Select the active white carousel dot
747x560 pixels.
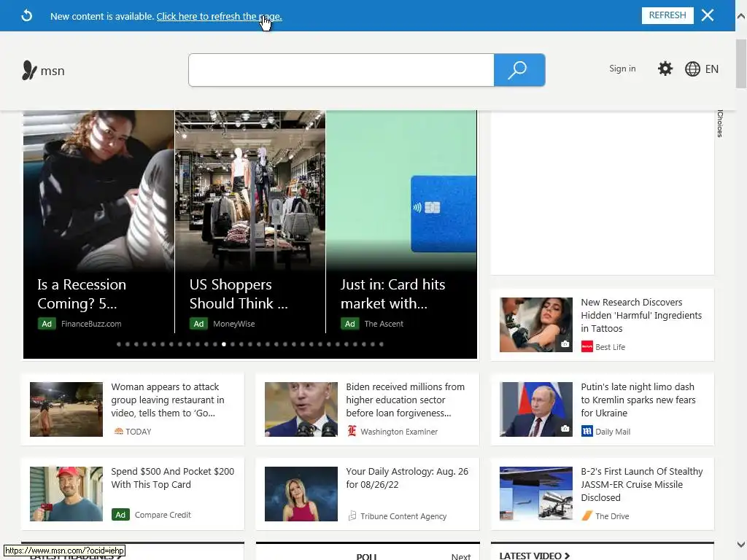224,344
